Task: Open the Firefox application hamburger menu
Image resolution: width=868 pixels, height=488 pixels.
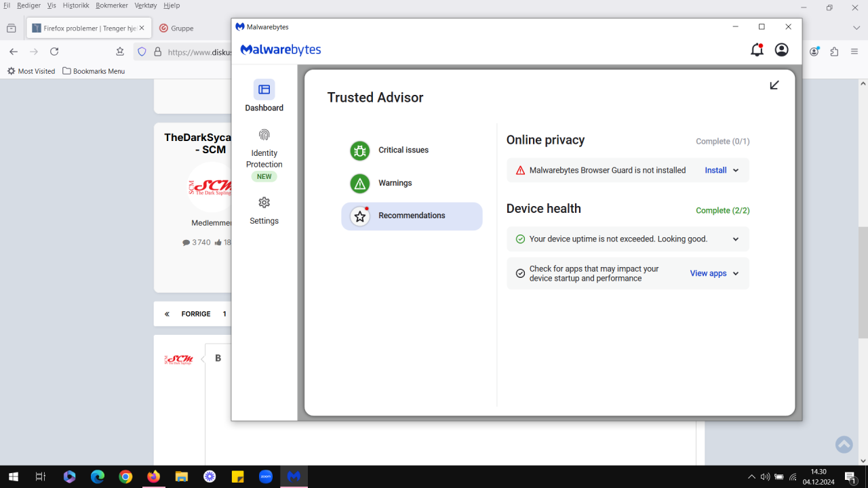Action: (x=854, y=52)
